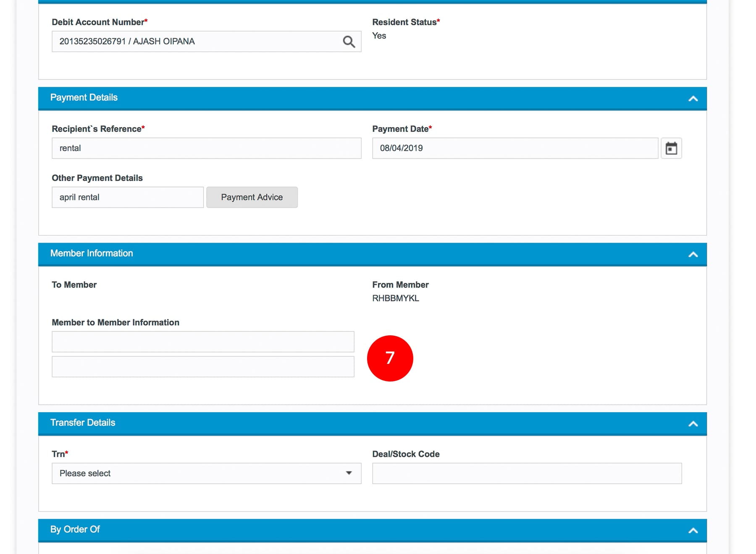This screenshot has width=756, height=554.
Task: Click the By Order Of header title
Action: coord(75,529)
